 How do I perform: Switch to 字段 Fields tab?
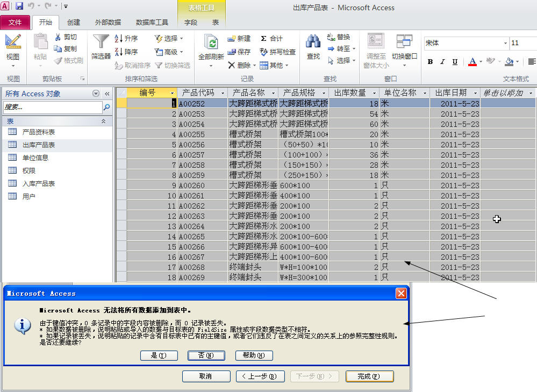pyautogui.click(x=191, y=22)
